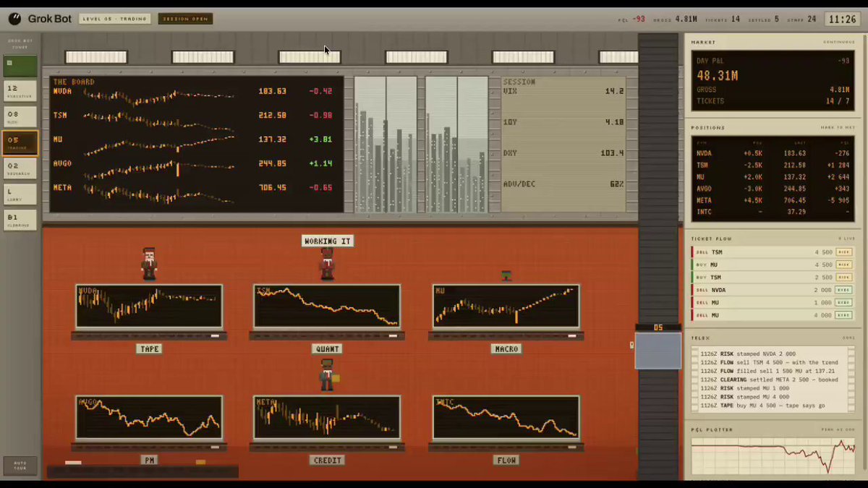Viewport: 868px width, 488px height.
Task: Click the TSM price 212.58 on The Board
Action: coord(273,116)
